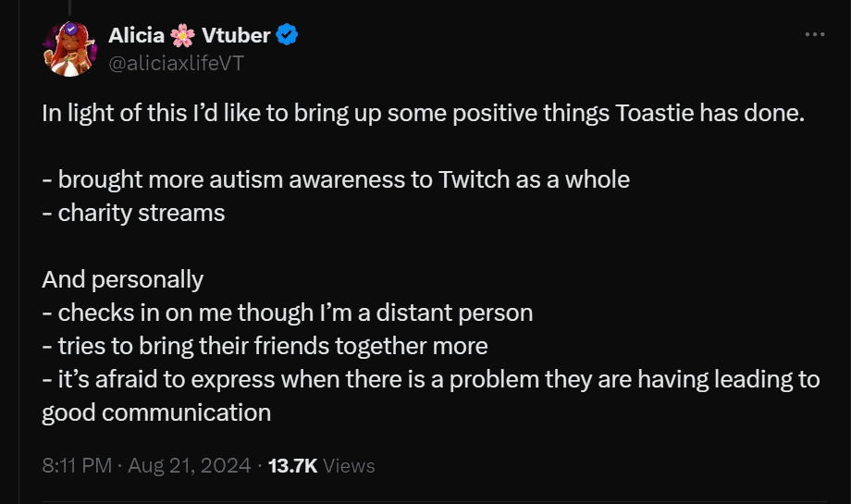851x504 pixels.
Task: Click the good communication closing text
Action: (156, 412)
